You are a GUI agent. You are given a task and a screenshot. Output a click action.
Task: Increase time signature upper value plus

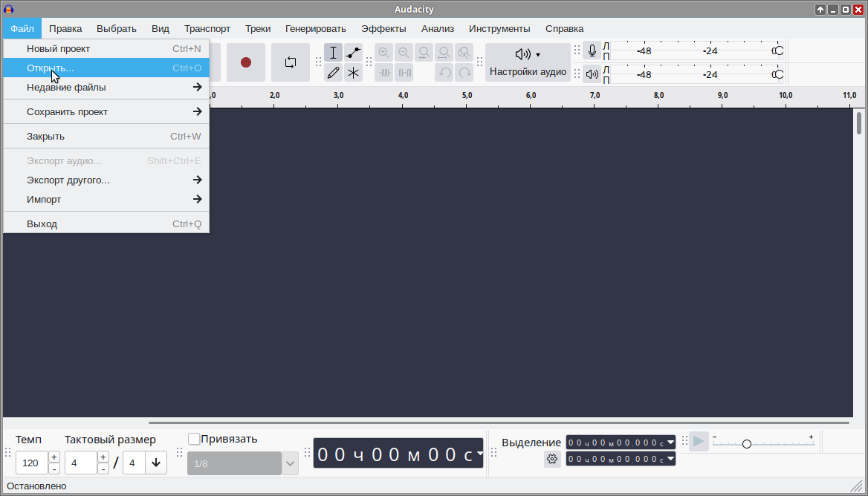pyautogui.click(x=103, y=457)
